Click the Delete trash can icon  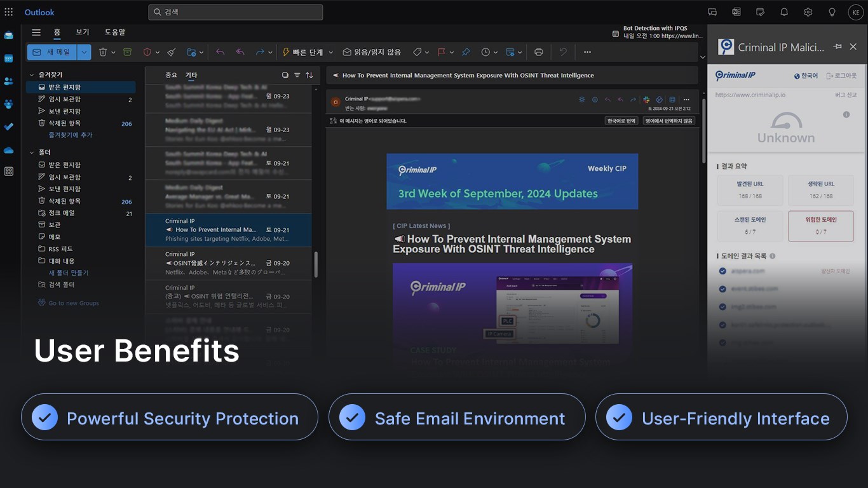coord(102,52)
